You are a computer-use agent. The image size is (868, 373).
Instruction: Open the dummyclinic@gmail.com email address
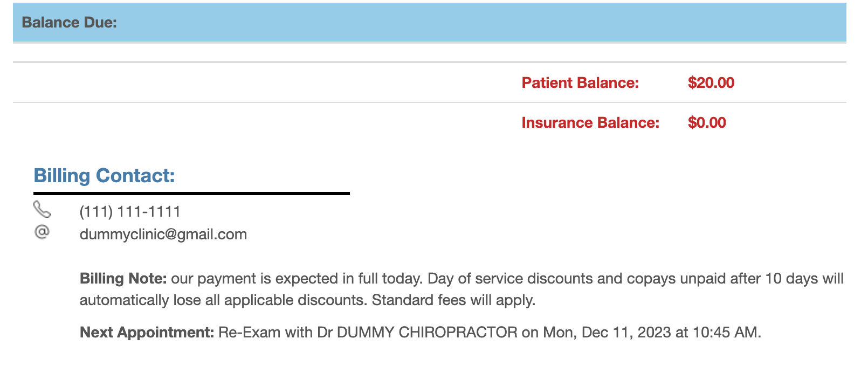[163, 234]
